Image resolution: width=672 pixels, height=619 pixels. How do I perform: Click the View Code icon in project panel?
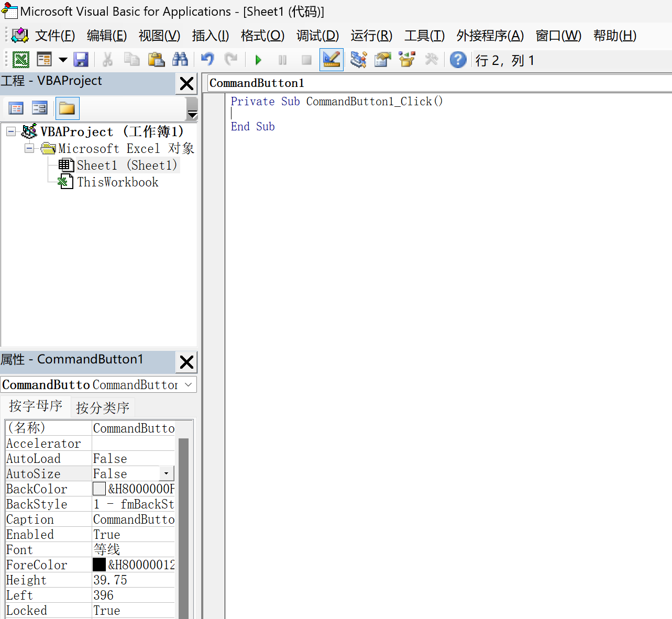(16, 108)
